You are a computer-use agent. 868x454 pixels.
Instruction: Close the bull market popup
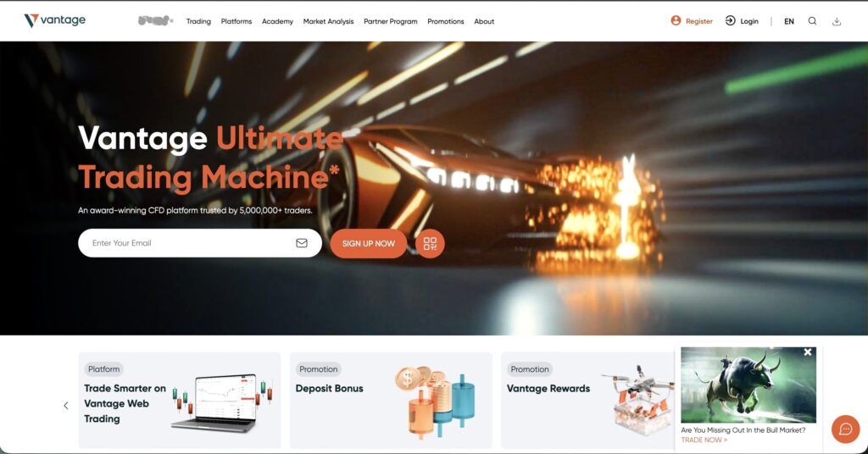808,352
